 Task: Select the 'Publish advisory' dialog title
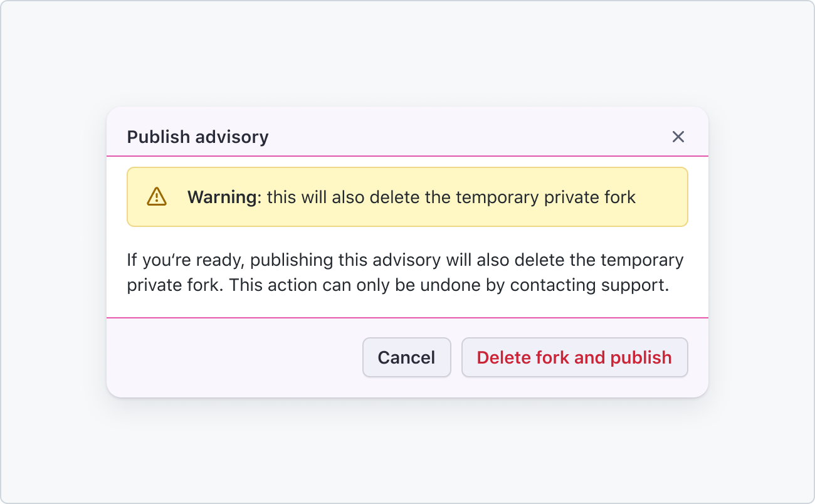pos(197,137)
